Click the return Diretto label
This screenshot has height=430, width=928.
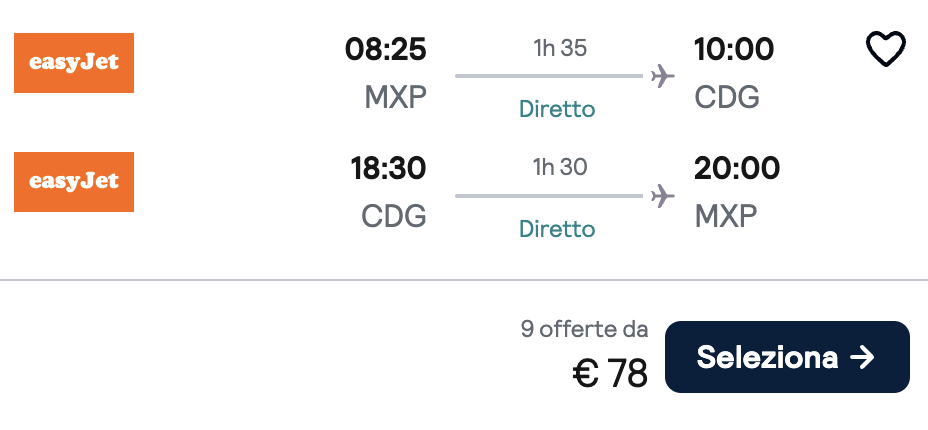point(557,229)
